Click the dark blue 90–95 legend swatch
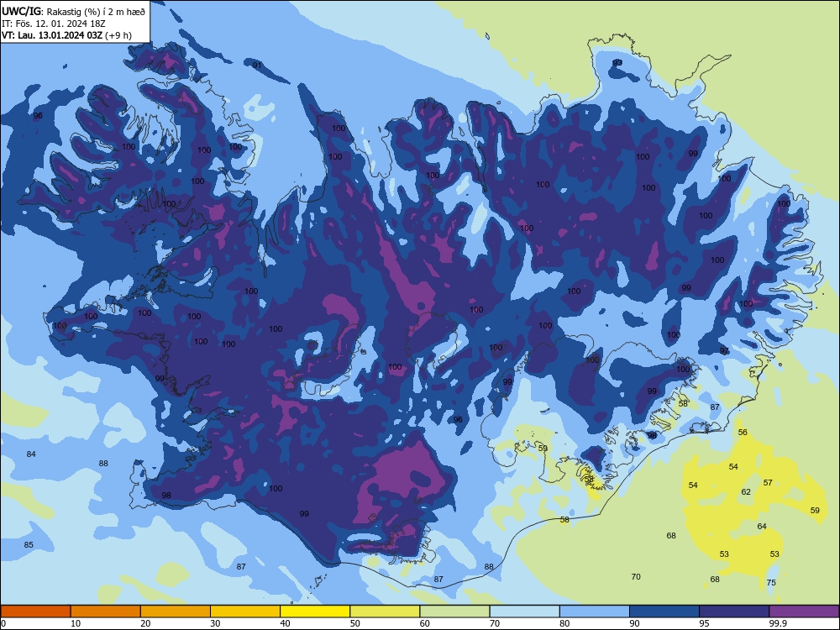840x630 pixels. click(664, 612)
